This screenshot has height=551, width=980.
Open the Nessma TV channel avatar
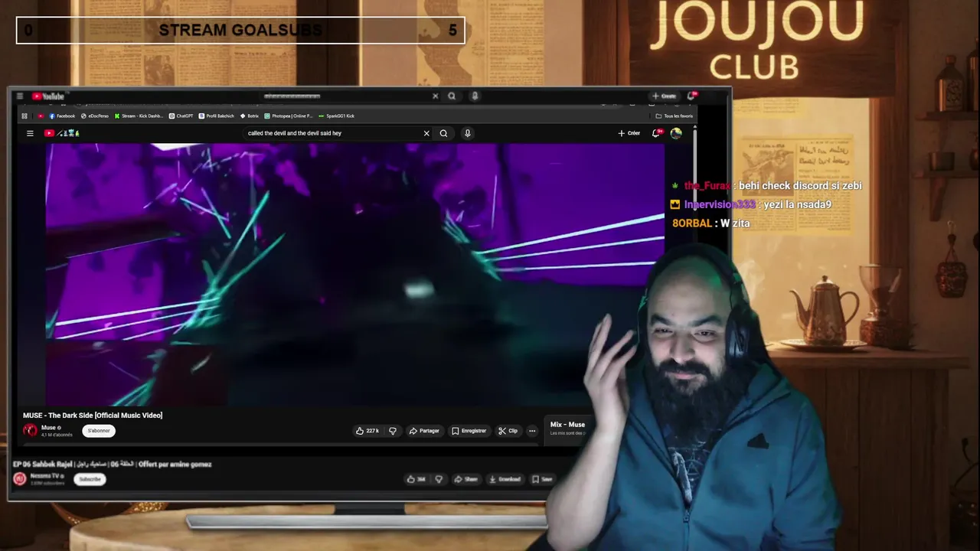click(x=20, y=479)
